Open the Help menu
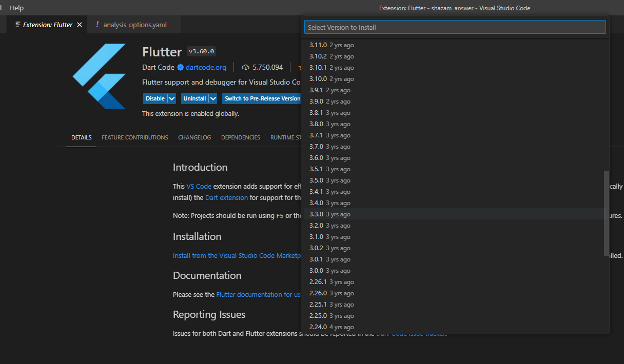The height and width of the screenshot is (364, 624). point(17,8)
